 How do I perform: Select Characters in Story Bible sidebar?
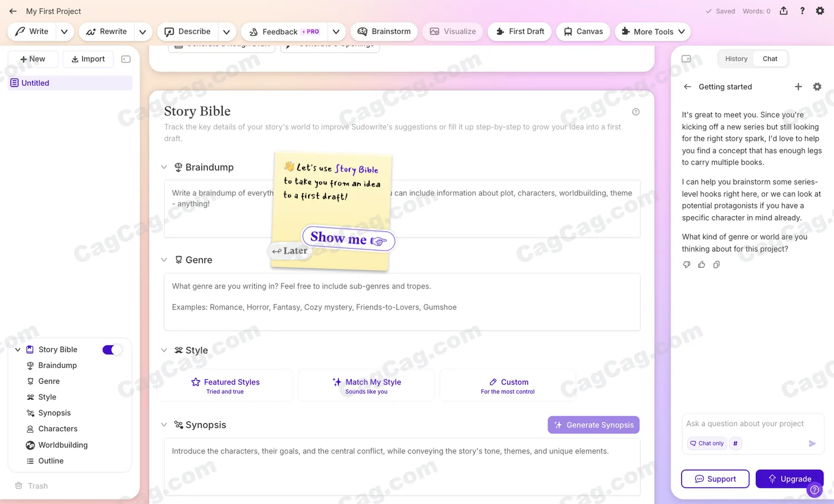[x=58, y=429]
